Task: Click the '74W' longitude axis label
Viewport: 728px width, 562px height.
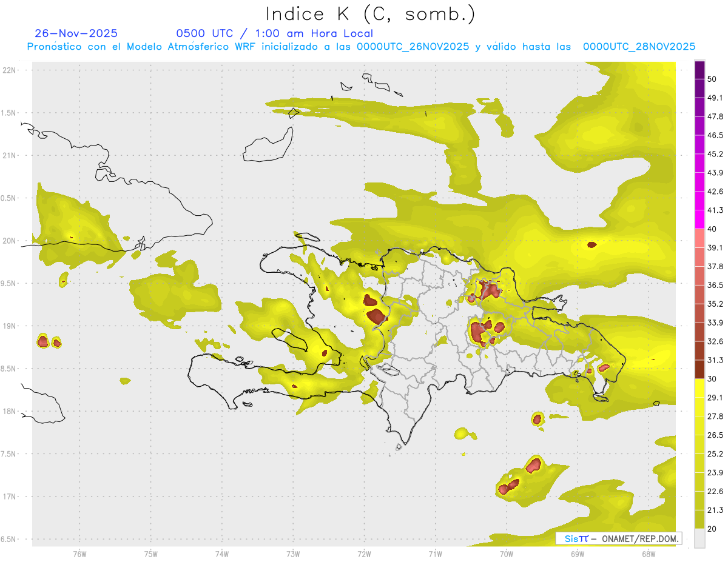Action: [x=221, y=554]
